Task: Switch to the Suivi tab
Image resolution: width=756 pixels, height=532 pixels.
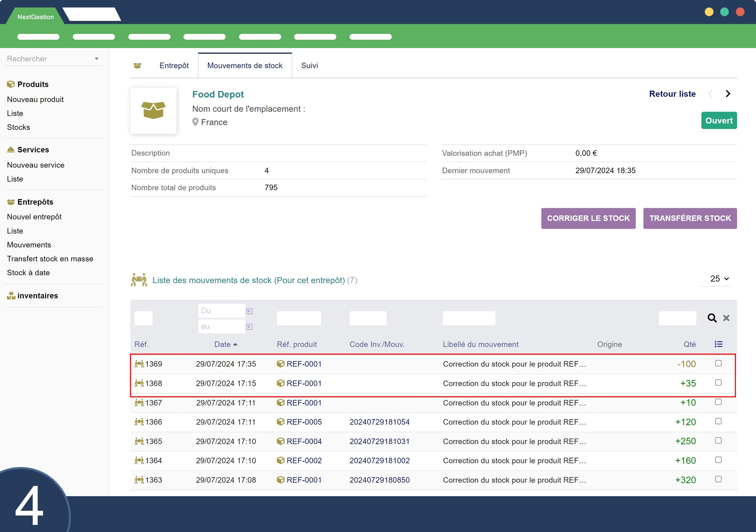Action: point(309,66)
